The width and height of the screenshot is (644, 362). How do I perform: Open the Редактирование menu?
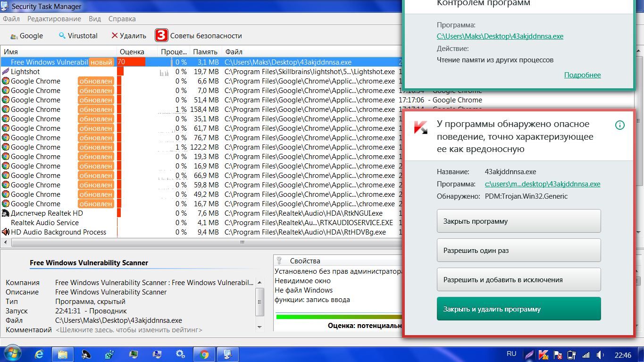[x=54, y=19]
